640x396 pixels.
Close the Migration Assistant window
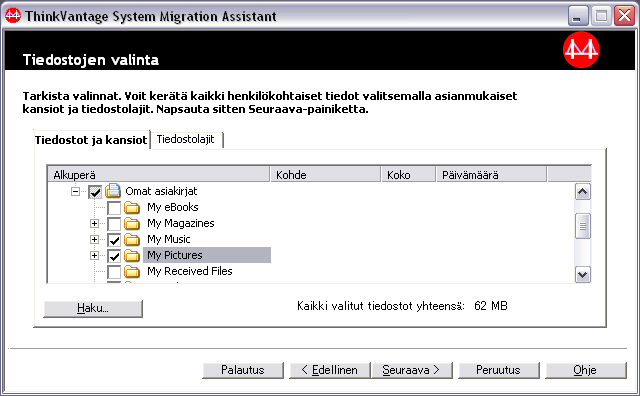click(x=625, y=16)
